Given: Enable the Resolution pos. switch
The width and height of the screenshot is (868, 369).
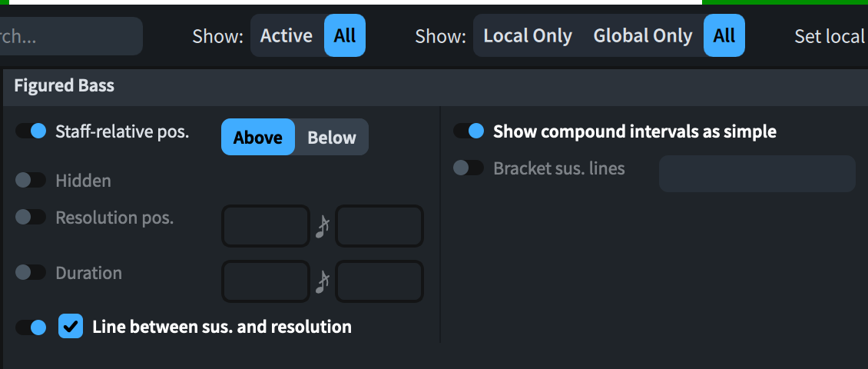Looking at the screenshot, I should [31, 218].
